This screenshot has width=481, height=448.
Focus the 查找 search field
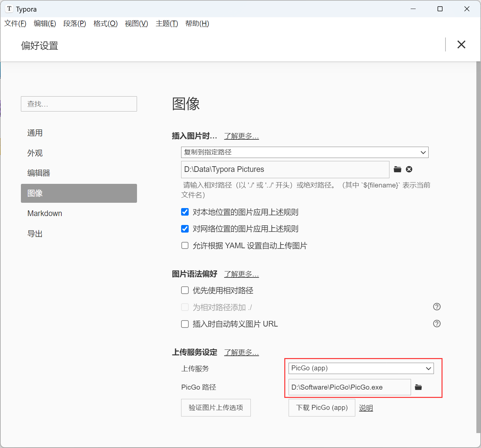click(79, 104)
